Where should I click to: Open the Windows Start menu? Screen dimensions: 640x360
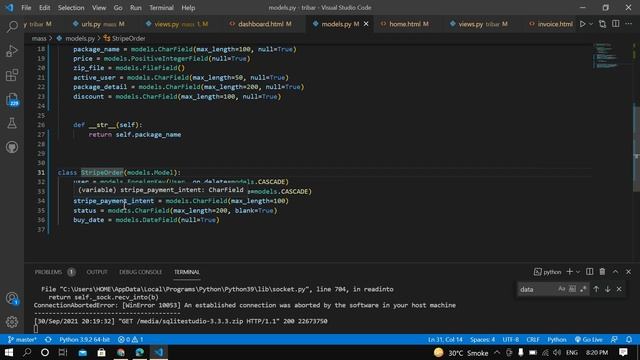click(x=9, y=352)
